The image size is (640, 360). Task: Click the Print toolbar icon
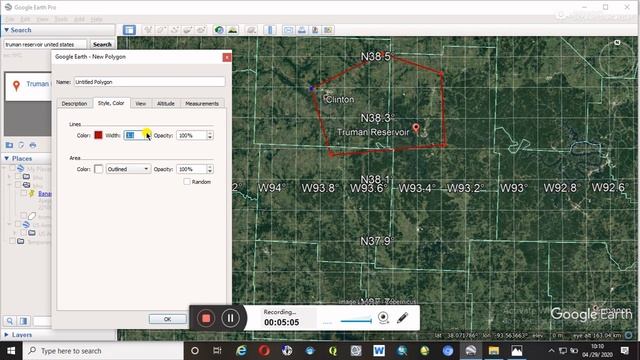coord(302,30)
